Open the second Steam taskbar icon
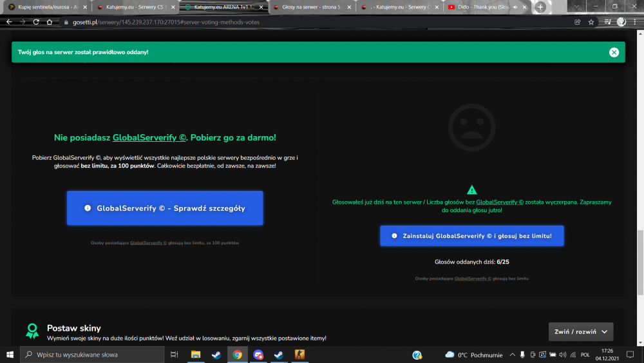This screenshot has height=363, width=644. 279,355
